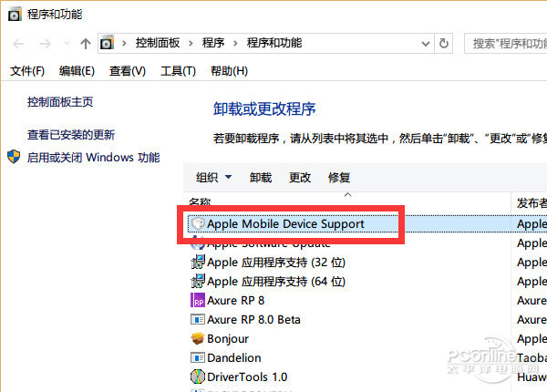Viewport: 547px width, 392px height.
Task: Select Apple 应用程序支持 (64 位) entry
Action: [x=276, y=282]
